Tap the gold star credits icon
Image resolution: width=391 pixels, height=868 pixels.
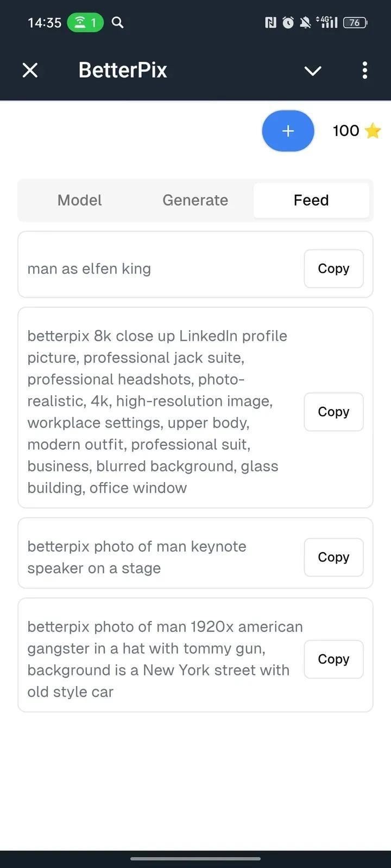373,131
